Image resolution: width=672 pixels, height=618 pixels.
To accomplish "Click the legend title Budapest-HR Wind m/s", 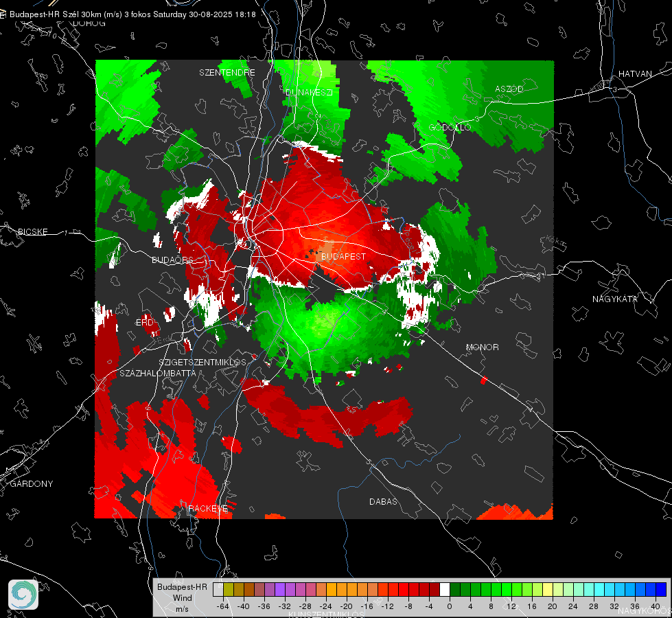I will tap(182, 597).
